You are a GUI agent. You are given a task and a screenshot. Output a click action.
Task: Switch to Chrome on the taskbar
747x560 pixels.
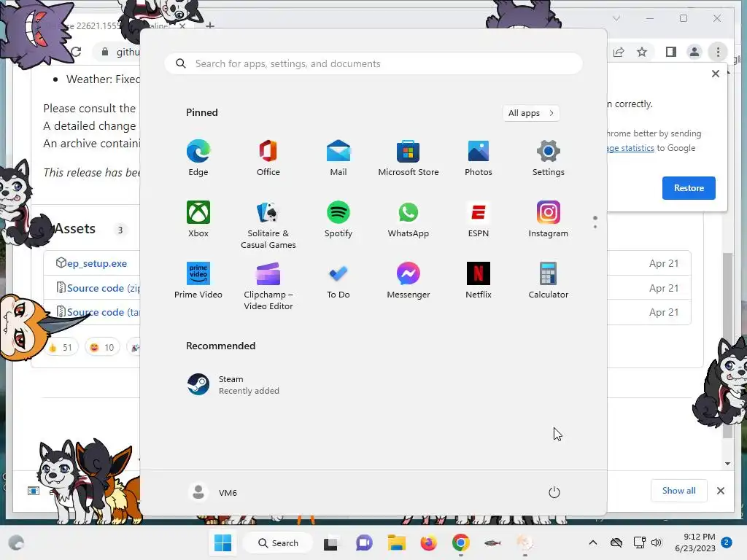(x=461, y=542)
